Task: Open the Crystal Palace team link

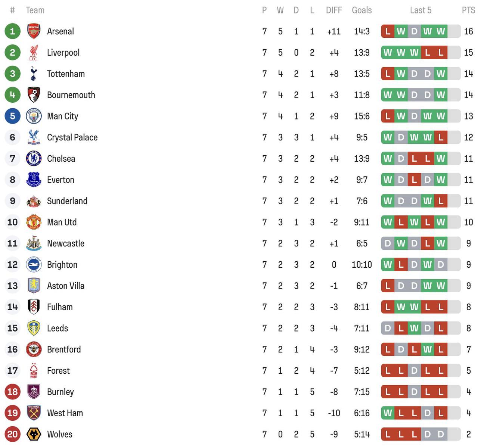Action: (72, 137)
